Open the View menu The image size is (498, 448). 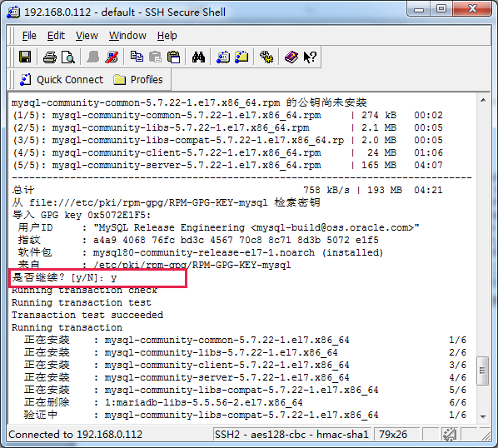point(87,36)
